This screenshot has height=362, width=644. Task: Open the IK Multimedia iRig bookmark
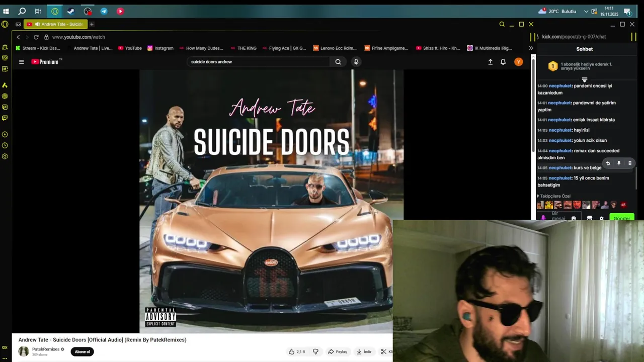tap(490, 48)
